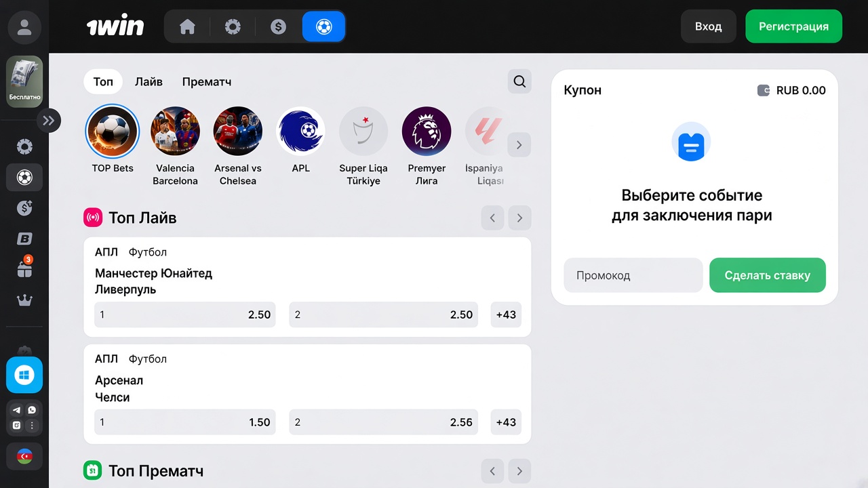Click the Сделать ставку button
Screen dimensions: 868x488
(768, 275)
